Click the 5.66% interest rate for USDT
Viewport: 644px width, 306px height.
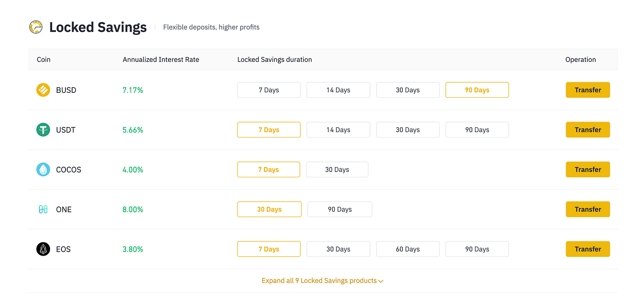click(x=133, y=130)
